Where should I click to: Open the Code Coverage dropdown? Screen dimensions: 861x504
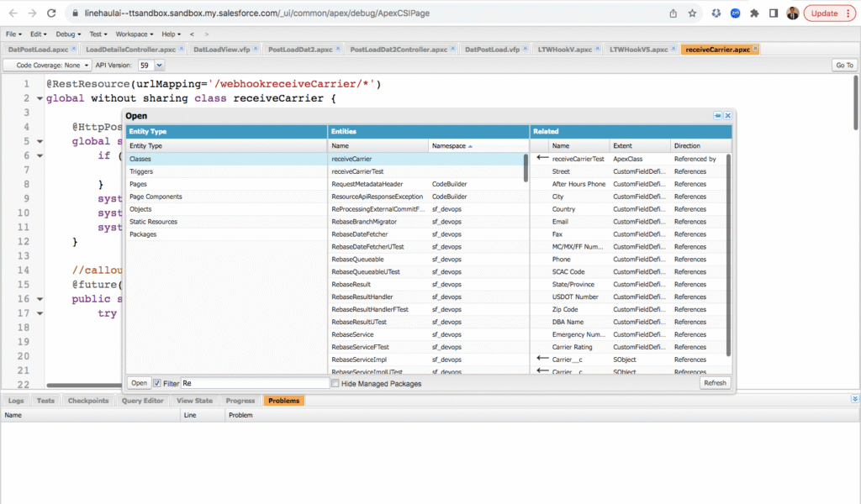[x=47, y=66]
